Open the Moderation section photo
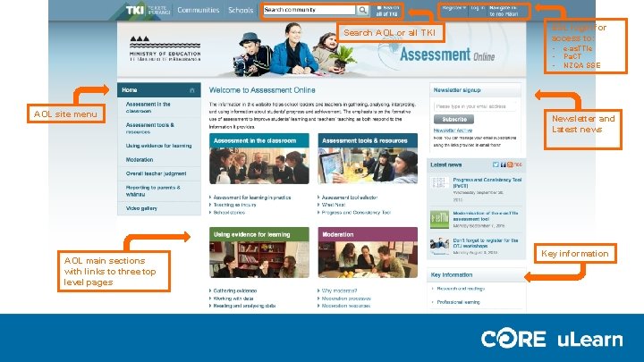 pos(368,259)
